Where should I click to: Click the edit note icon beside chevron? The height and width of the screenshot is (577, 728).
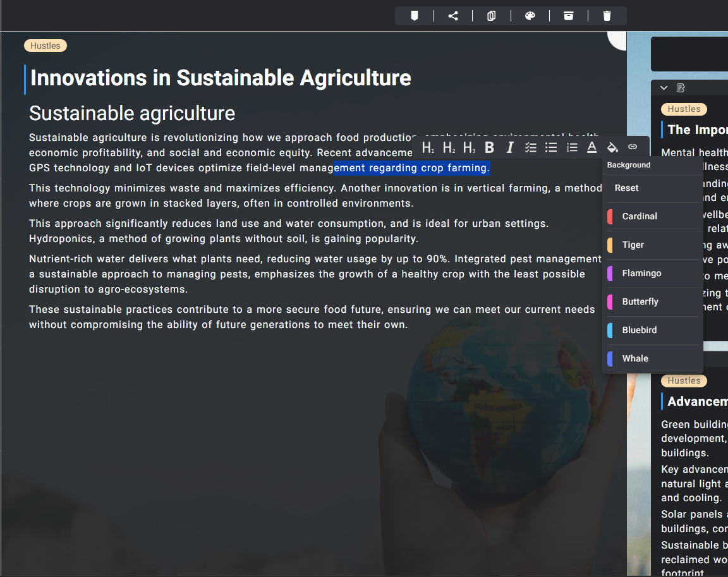coord(681,88)
